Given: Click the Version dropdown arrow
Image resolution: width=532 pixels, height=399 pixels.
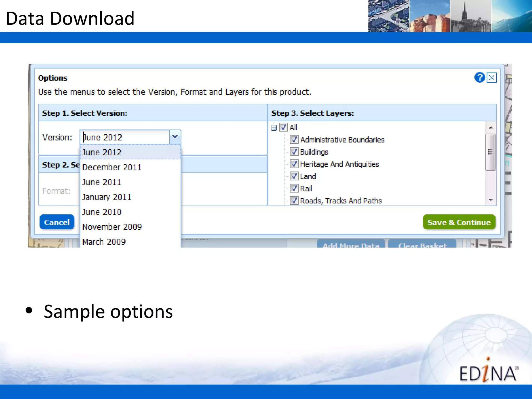Looking at the screenshot, I should [175, 137].
